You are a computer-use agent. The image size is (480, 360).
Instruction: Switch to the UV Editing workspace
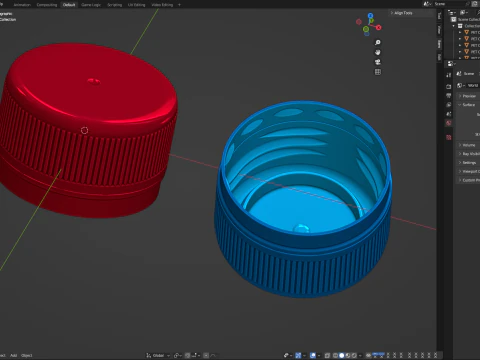tap(137, 5)
